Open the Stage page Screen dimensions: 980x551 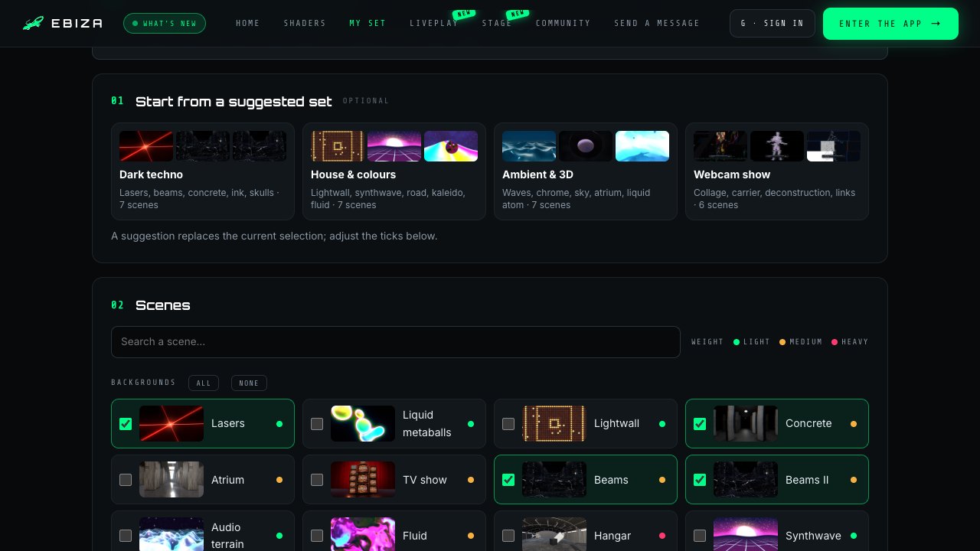497,24
